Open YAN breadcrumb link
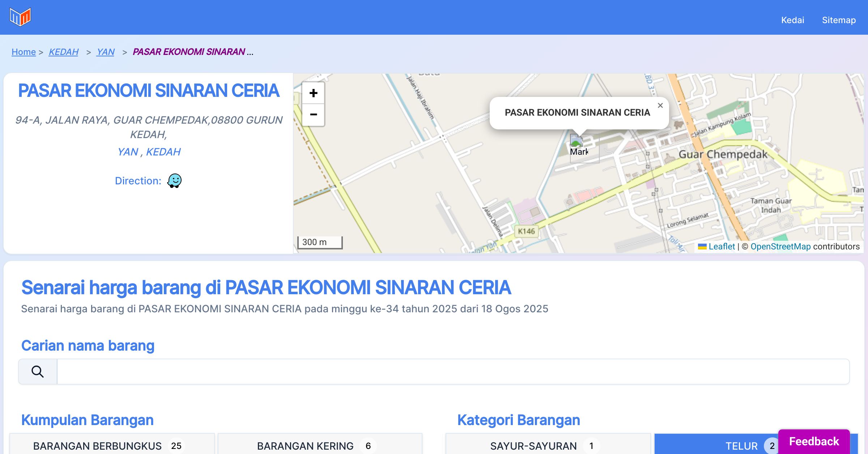868x454 pixels. (105, 52)
